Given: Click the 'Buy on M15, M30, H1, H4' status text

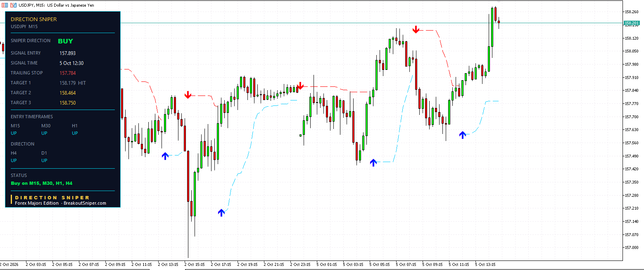Looking at the screenshot, I should tap(42, 183).
